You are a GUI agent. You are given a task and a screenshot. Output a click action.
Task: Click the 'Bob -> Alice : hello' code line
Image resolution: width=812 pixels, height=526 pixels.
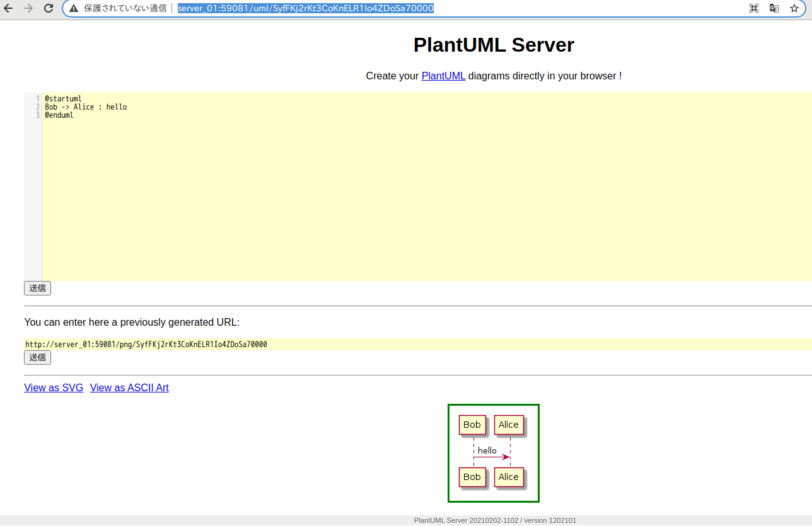tap(86, 106)
